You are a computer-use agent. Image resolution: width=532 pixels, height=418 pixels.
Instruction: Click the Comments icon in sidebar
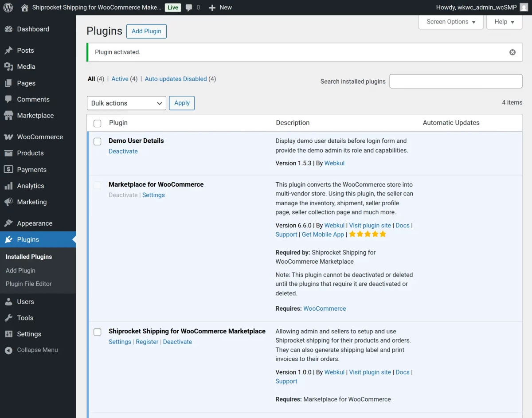[8, 99]
